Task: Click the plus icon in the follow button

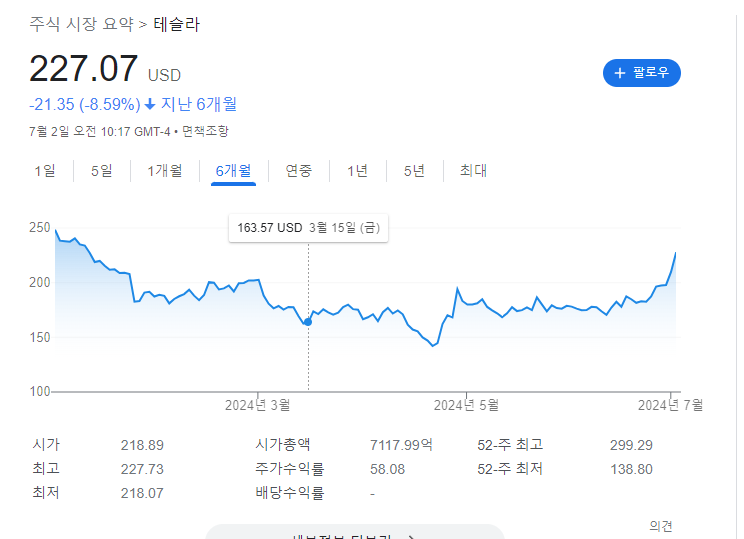Action: click(x=620, y=73)
